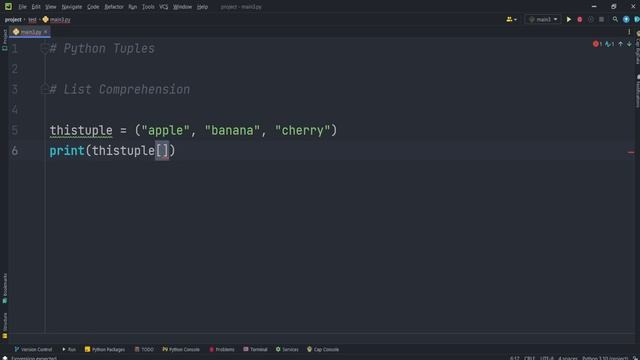Click the print keyword on line 6

pos(67,151)
